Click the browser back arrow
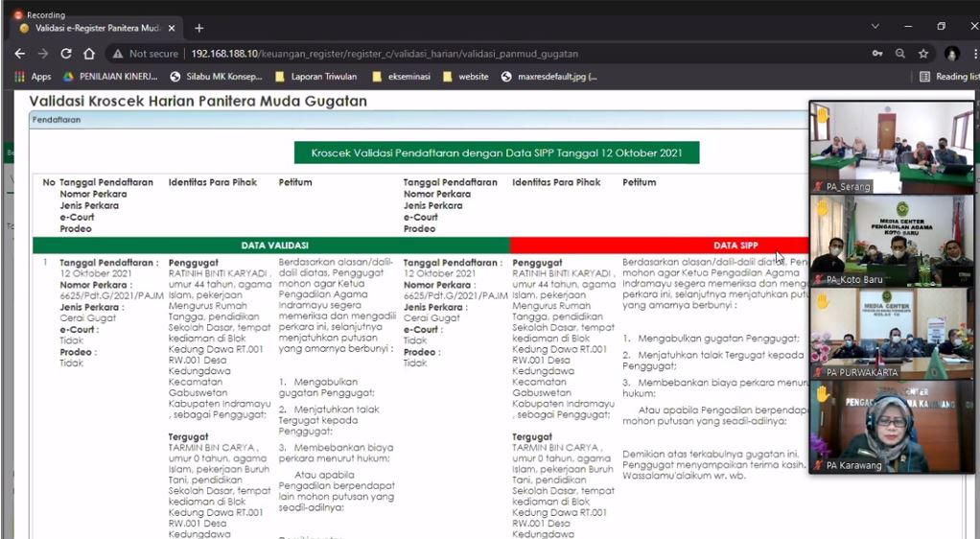 [19, 54]
